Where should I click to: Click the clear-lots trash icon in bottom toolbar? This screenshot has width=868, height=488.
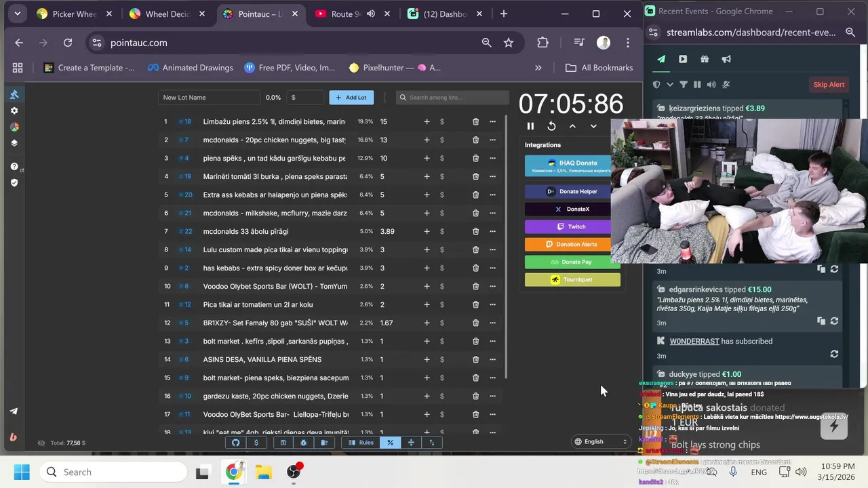tap(324, 443)
